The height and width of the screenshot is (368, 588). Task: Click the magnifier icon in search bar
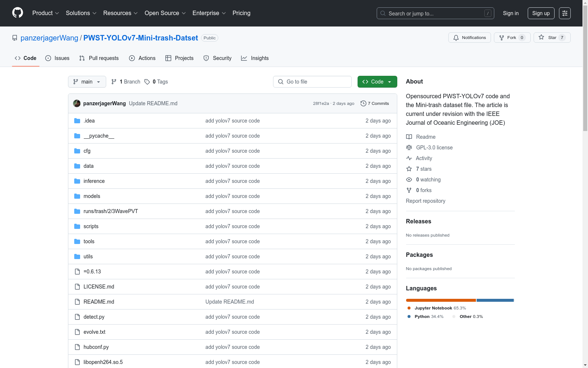click(383, 13)
